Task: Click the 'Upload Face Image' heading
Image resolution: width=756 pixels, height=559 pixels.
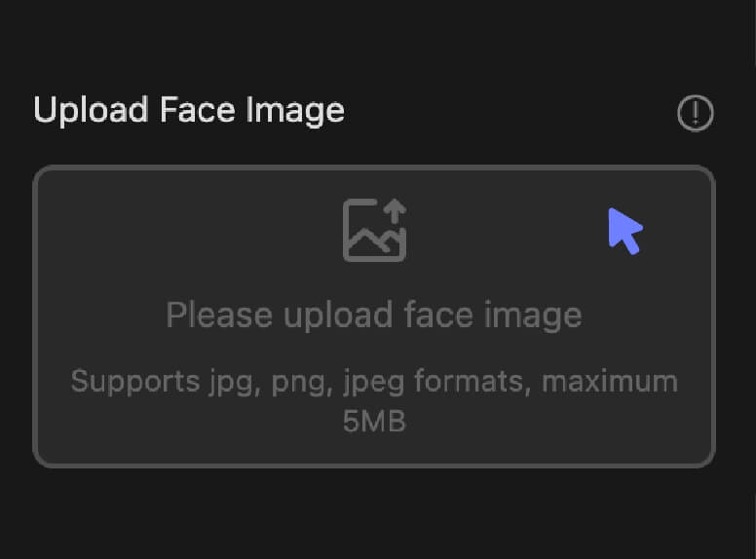Action: (189, 111)
